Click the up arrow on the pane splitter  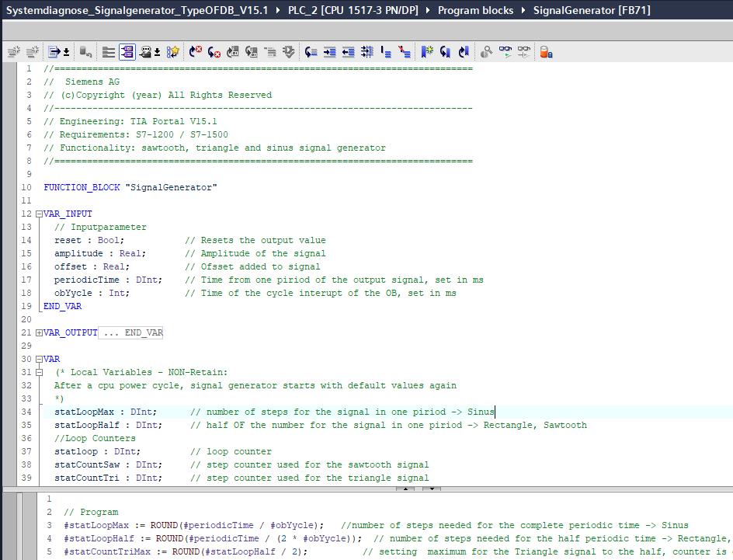coord(405,489)
